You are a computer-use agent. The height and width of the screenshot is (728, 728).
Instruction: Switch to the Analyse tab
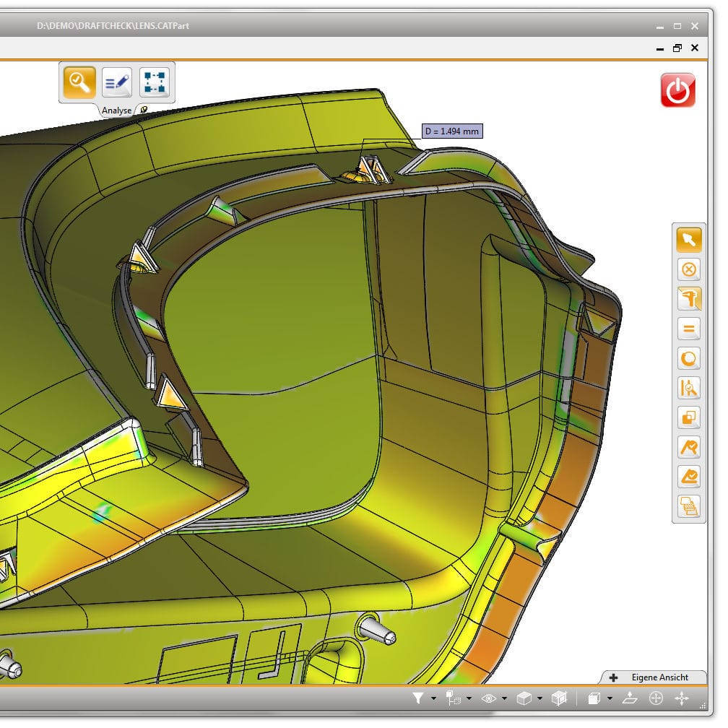(x=117, y=110)
